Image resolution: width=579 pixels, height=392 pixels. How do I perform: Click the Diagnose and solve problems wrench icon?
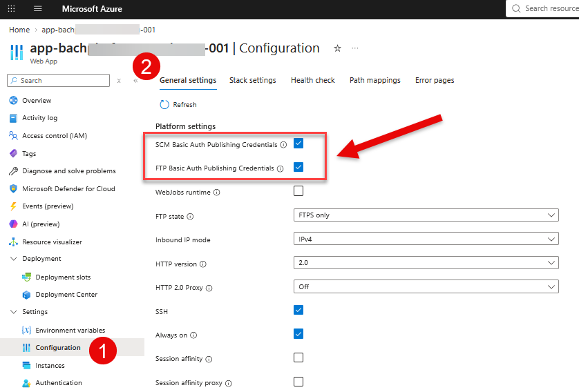(x=13, y=171)
